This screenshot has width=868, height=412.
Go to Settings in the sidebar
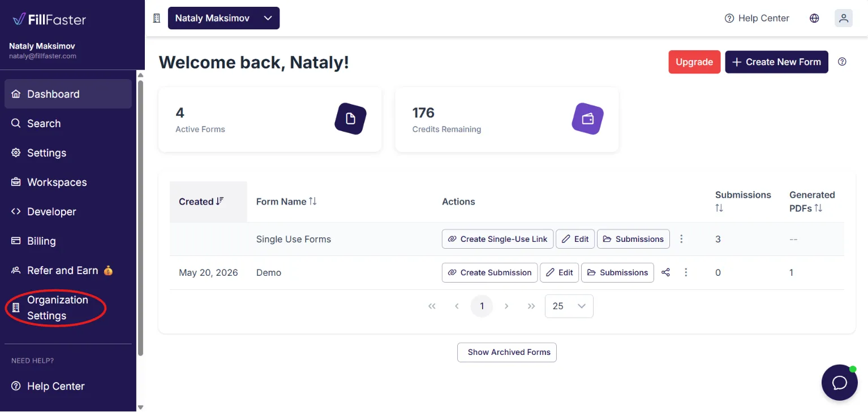pyautogui.click(x=68, y=153)
